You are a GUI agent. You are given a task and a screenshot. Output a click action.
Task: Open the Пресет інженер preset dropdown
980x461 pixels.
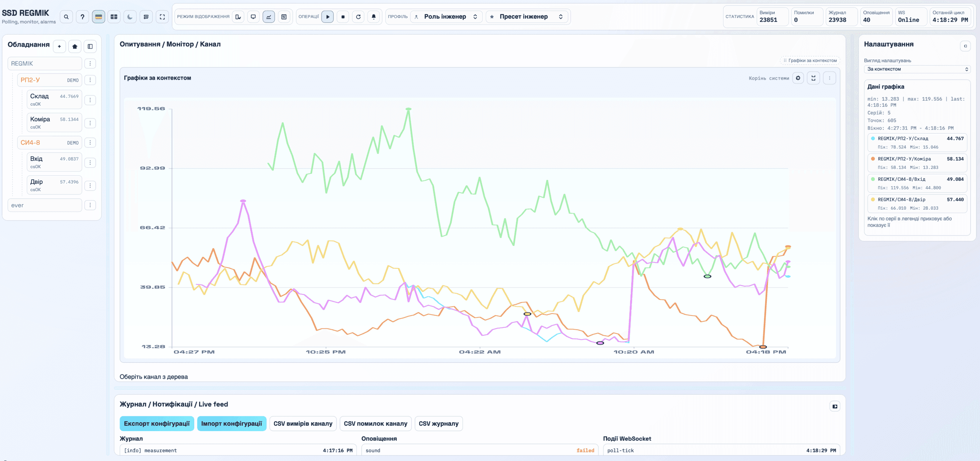pyautogui.click(x=528, y=17)
